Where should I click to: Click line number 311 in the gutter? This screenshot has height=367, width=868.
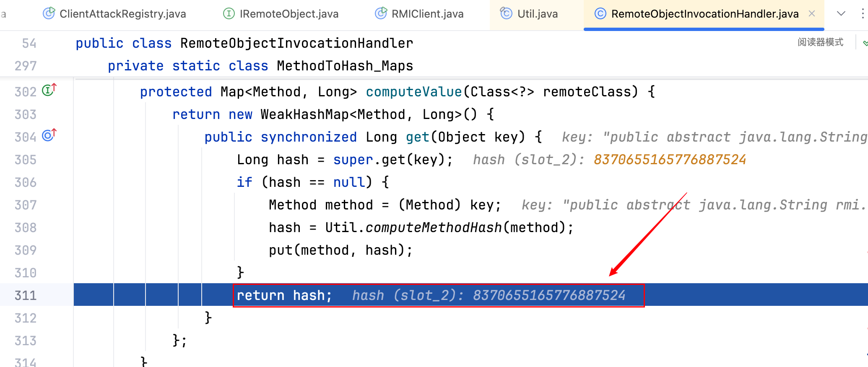pos(26,295)
